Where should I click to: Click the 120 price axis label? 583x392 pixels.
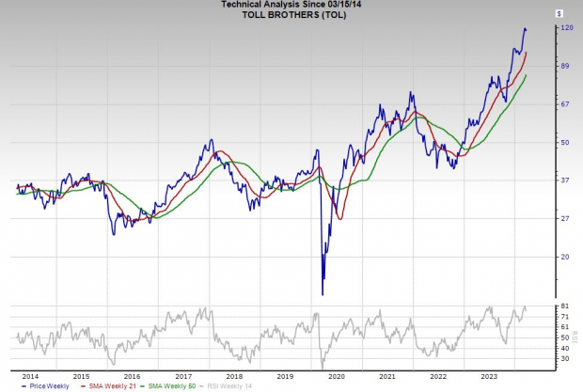click(567, 28)
